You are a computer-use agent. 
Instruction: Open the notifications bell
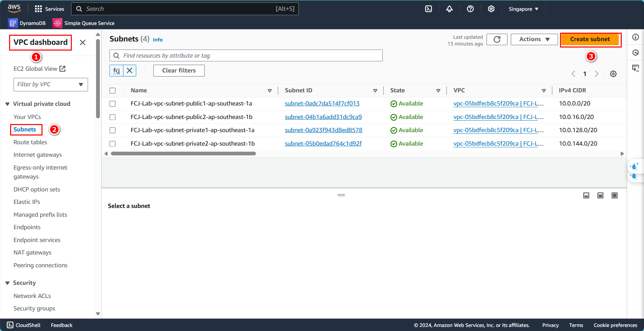click(x=449, y=9)
